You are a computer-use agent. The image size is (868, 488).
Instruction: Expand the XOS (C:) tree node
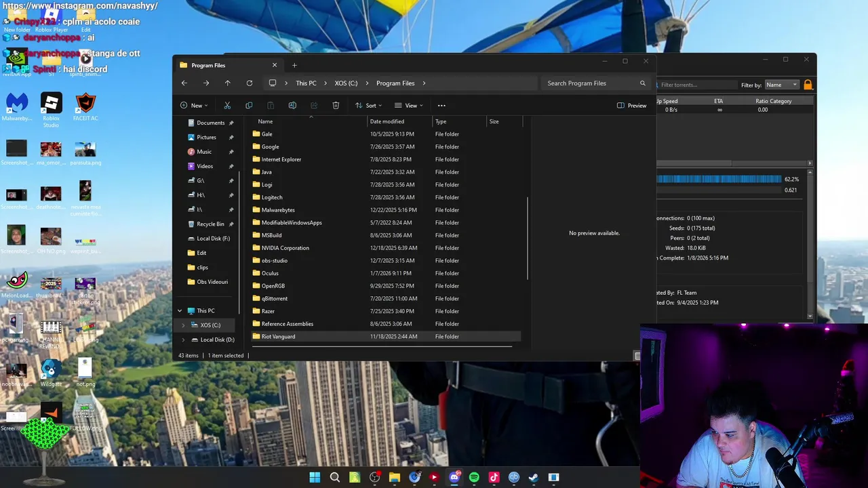pyautogui.click(x=183, y=325)
